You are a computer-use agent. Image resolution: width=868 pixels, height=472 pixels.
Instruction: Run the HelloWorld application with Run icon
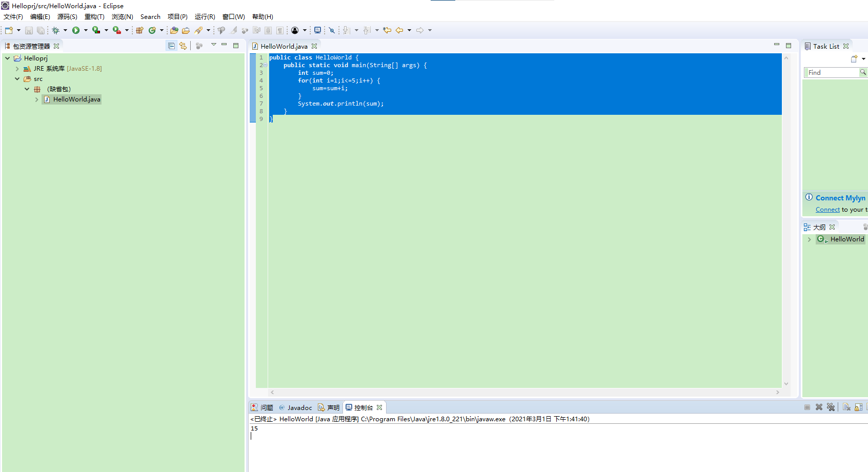point(77,30)
